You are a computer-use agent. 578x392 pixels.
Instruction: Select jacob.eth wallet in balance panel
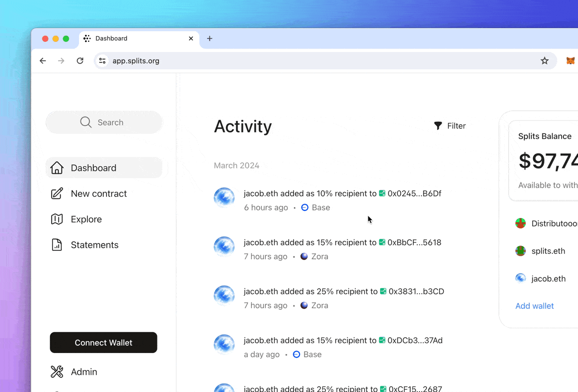tap(540, 278)
